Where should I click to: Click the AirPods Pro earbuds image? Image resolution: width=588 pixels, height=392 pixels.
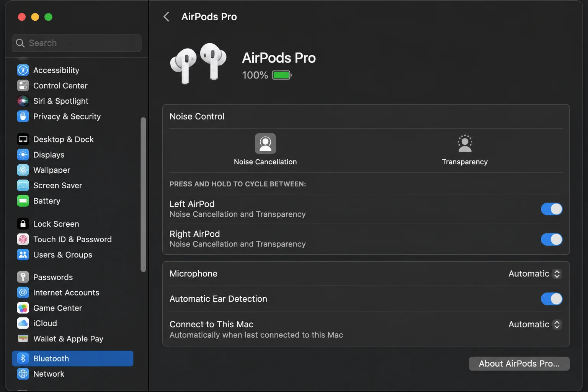[x=198, y=63]
